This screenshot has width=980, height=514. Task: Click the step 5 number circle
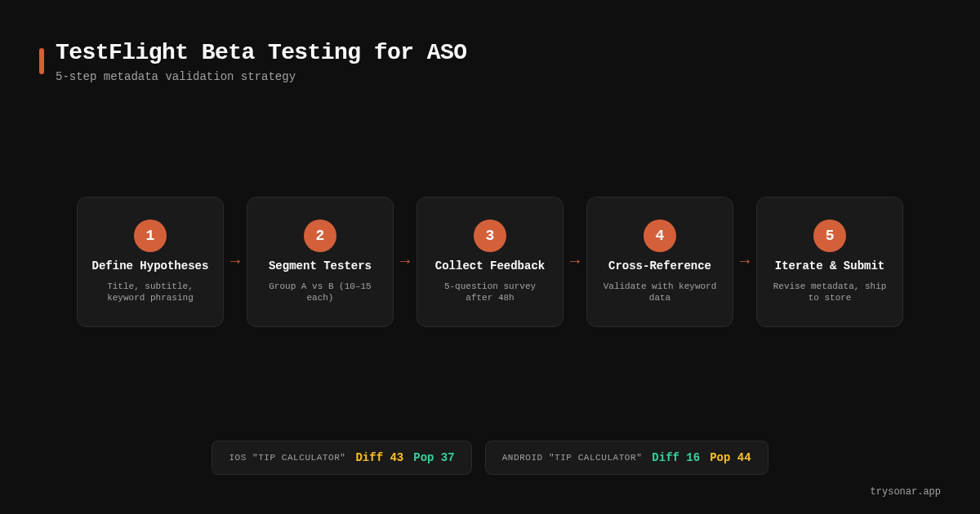tap(830, 236)
